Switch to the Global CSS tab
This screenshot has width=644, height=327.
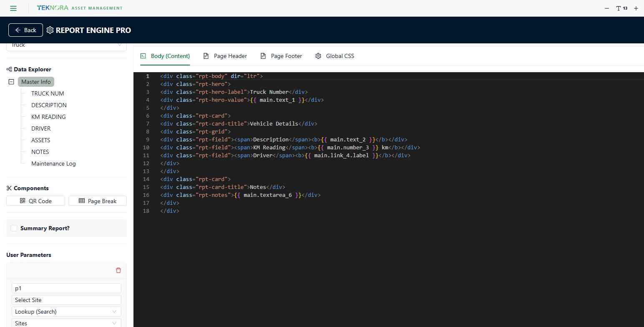(335, 56)
